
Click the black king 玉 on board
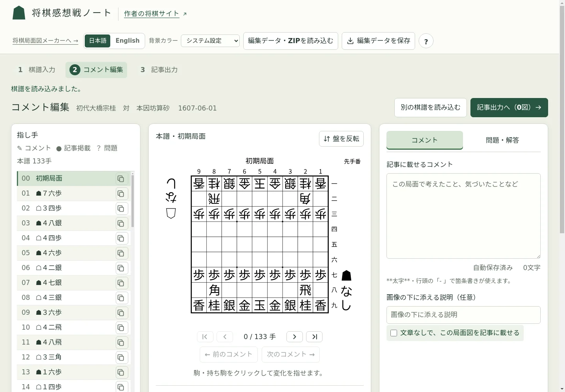260,305
